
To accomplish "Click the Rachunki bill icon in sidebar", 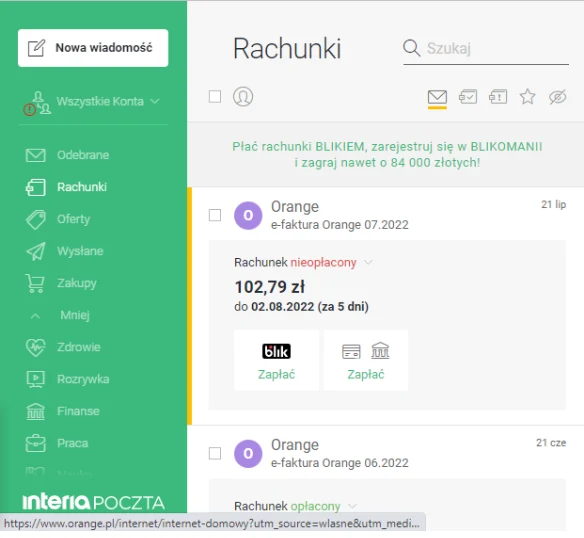I will (x=35, y=187).
